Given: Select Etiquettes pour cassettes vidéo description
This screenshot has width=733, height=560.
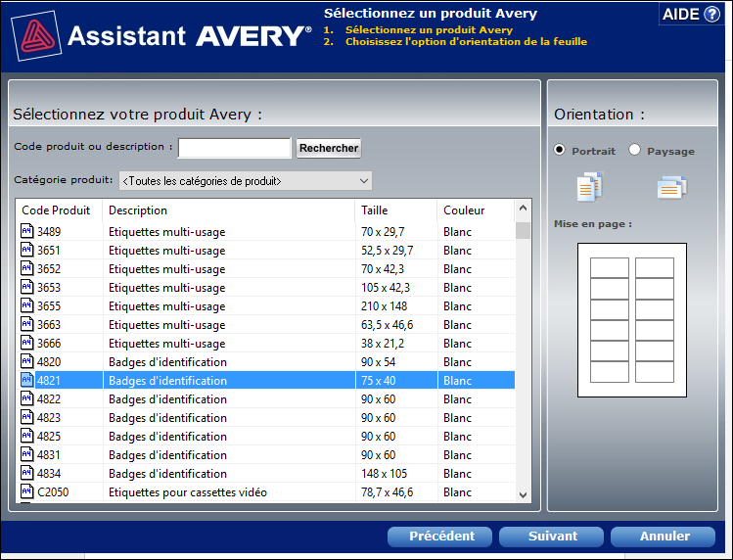Looking at the screenshot, I should (188, 492).
